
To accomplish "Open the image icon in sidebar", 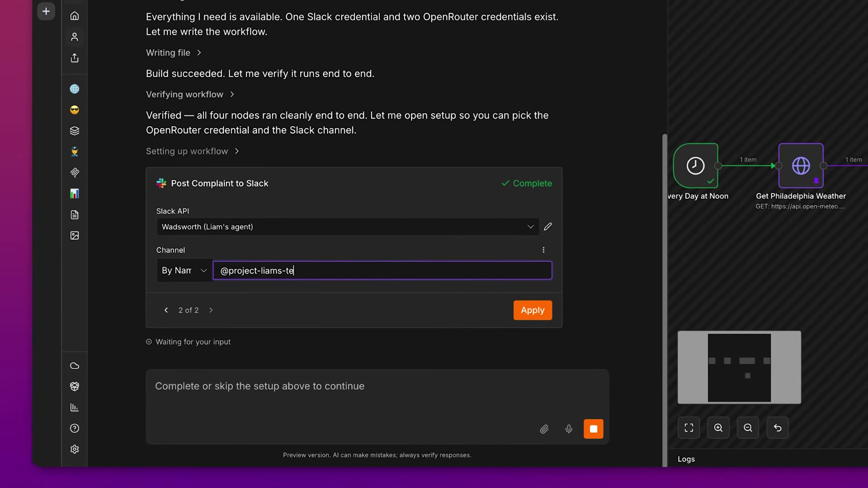I will pyautogui.click(x=75, y=235).
